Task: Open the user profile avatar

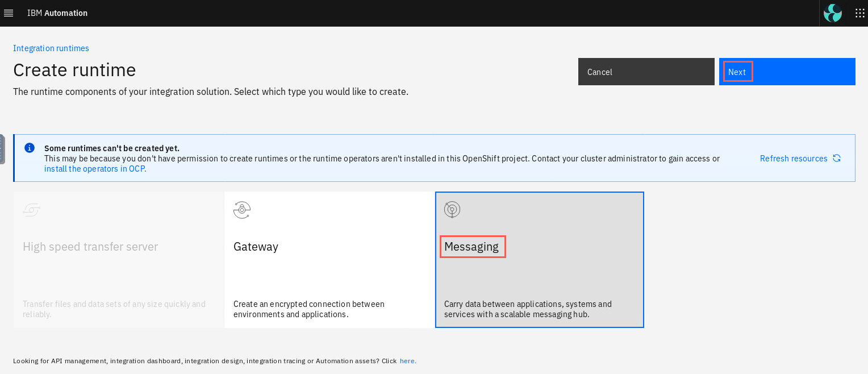Action: coord(833,13)
